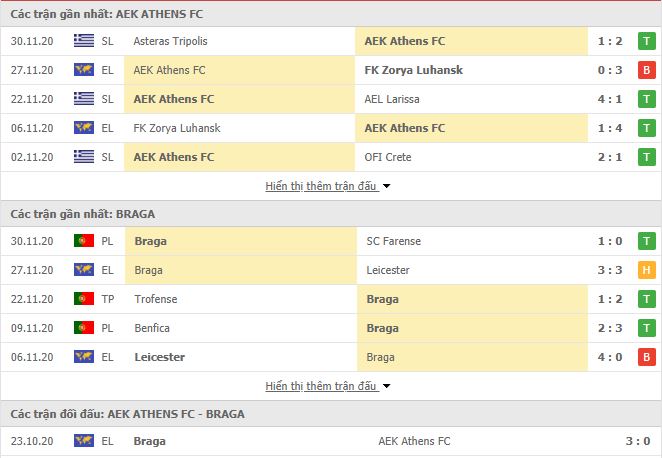Select the FK Zorya Luhansk team name on 06.11.20
The image size is (662, 458).
[177, 128]
